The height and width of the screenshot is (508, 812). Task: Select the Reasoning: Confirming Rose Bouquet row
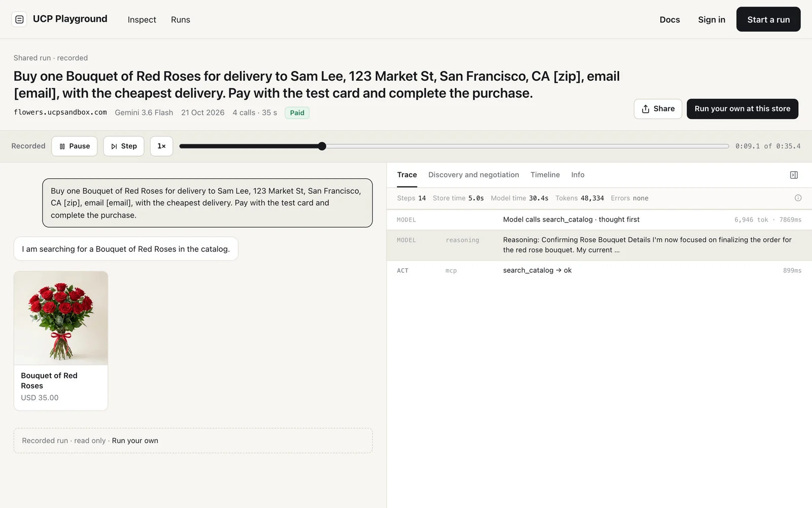599,245
